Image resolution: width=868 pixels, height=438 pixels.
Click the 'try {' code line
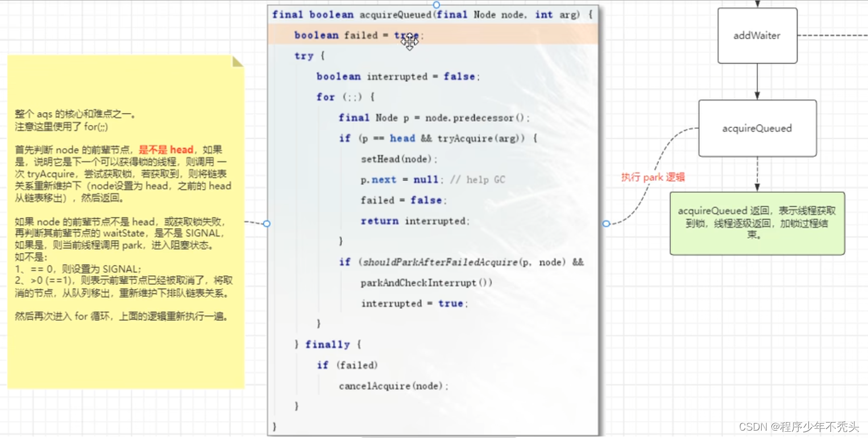pos(309,56)
